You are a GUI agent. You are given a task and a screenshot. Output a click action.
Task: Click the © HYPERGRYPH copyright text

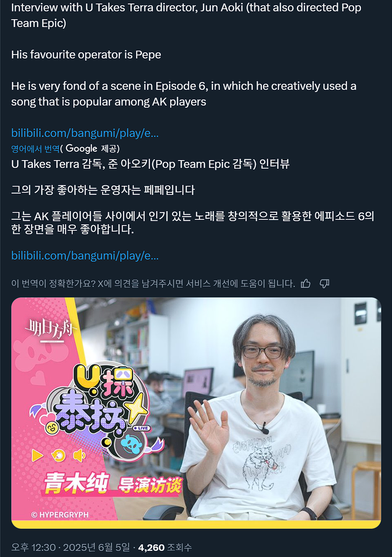click(60, 515)
